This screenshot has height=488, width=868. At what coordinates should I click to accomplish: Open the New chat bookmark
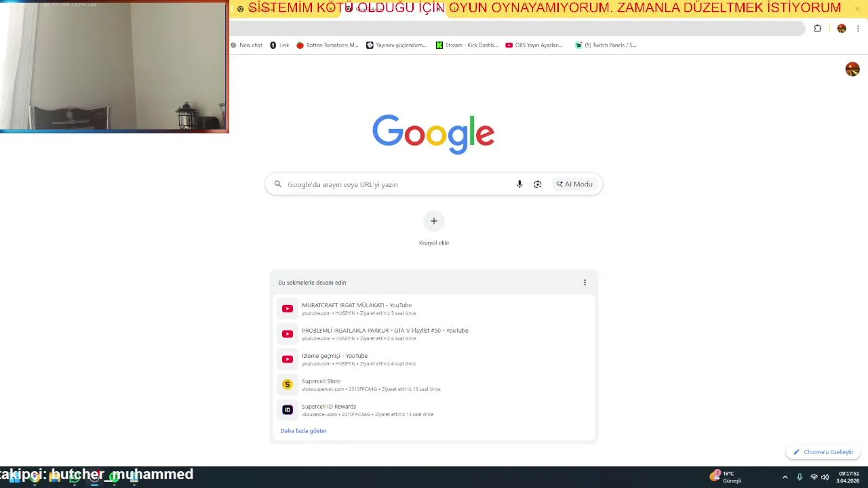(246, 45)
